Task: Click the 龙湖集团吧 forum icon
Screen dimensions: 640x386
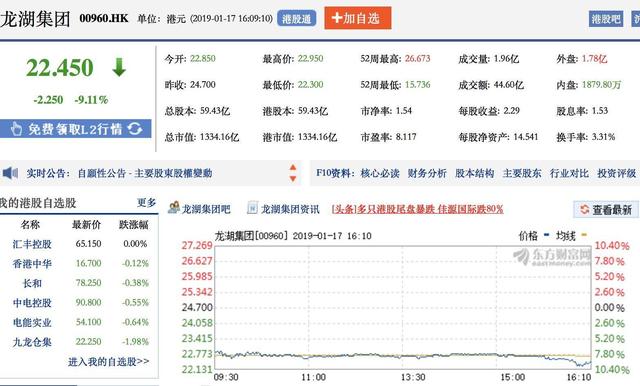Action: click(x=174, y=208)
